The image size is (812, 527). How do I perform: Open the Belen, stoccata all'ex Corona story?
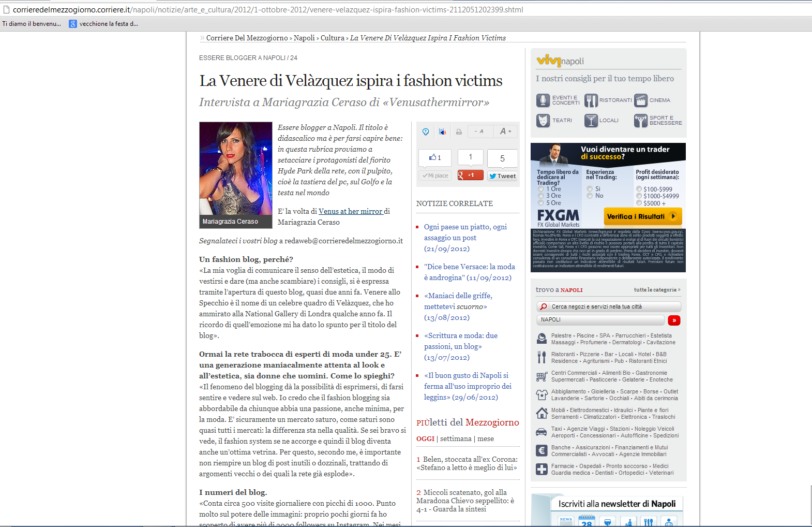tap(467, 463)
